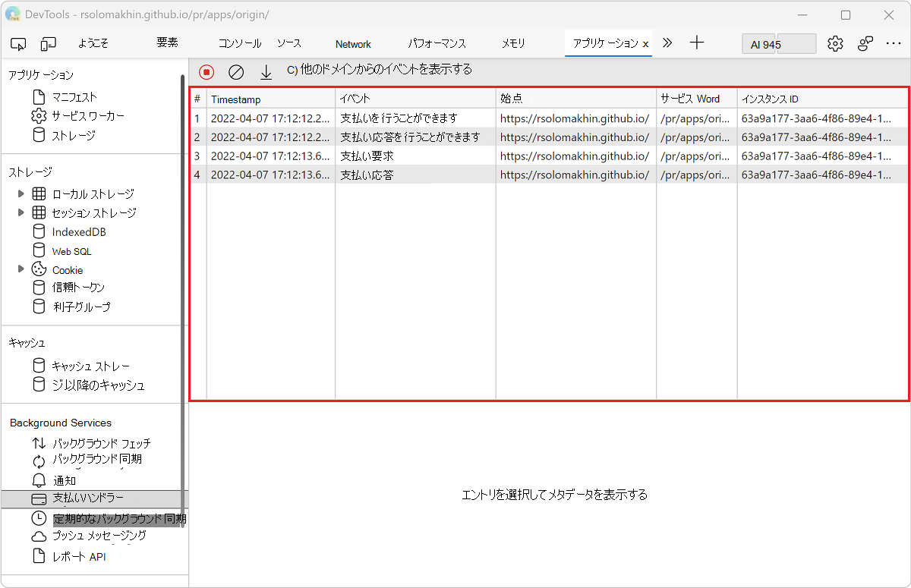
Task: Open the three-dot customize menu
Action: pyautogui.click(x=893, y=44)
